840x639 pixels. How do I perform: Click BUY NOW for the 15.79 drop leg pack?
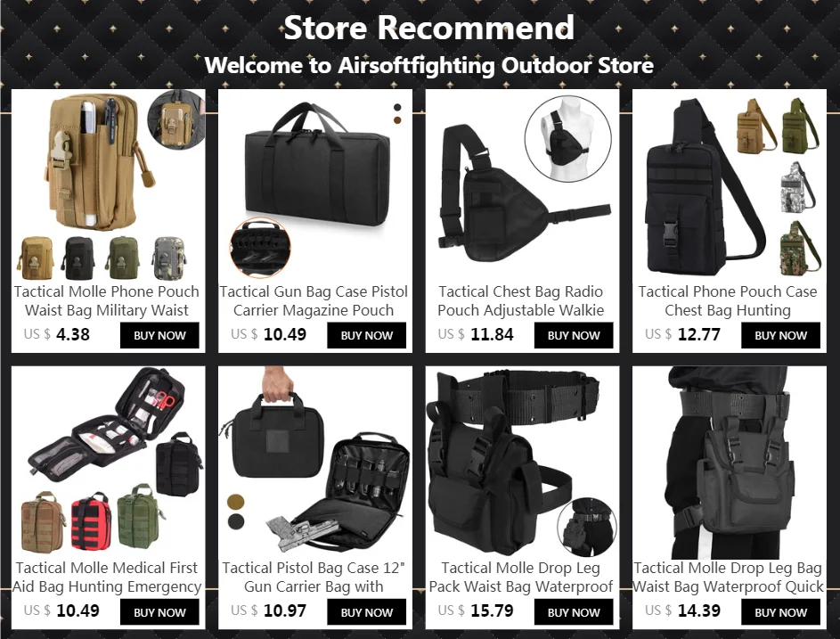pyautogui.click(x=574, y=612)
